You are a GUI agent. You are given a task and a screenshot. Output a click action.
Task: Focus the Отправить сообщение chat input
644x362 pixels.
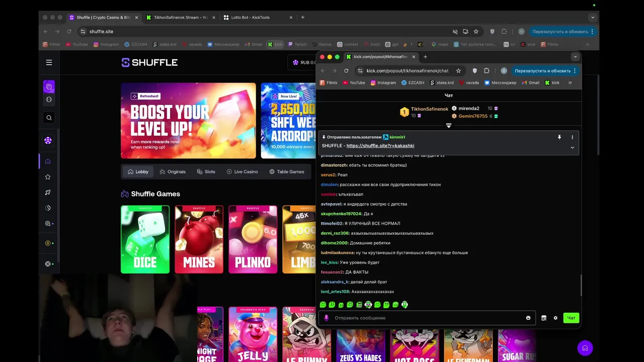[x=427, y=318]
